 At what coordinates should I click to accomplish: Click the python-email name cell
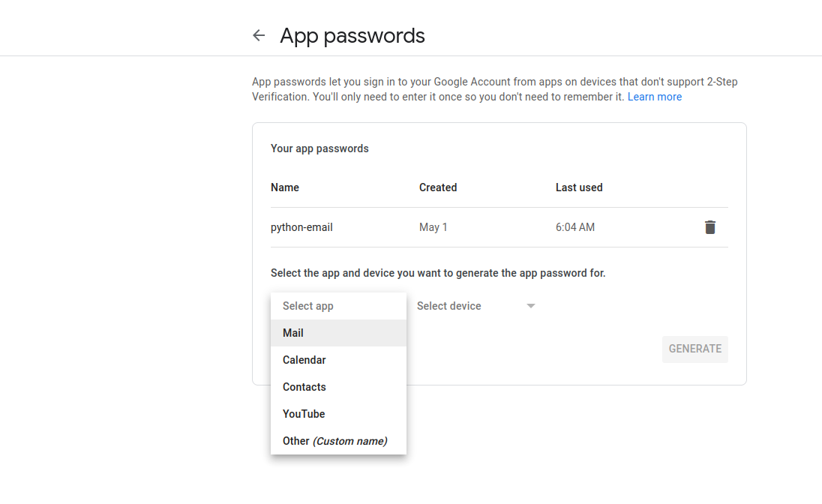301,227
